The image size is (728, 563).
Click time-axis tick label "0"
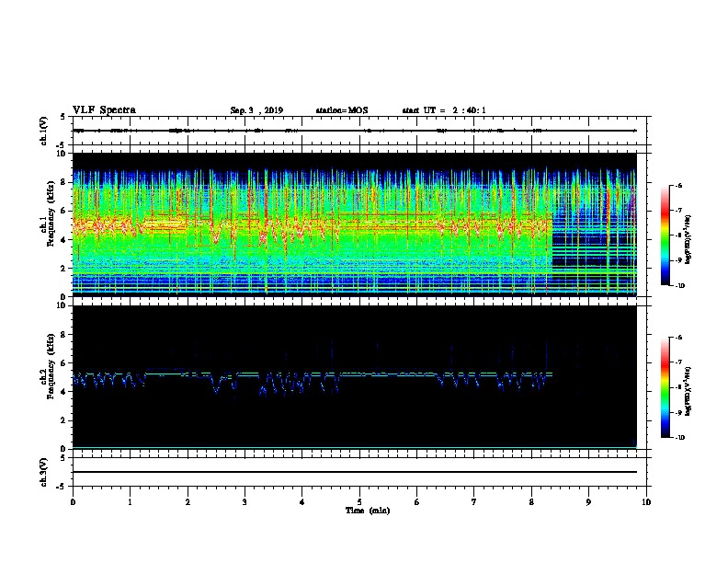73,502
